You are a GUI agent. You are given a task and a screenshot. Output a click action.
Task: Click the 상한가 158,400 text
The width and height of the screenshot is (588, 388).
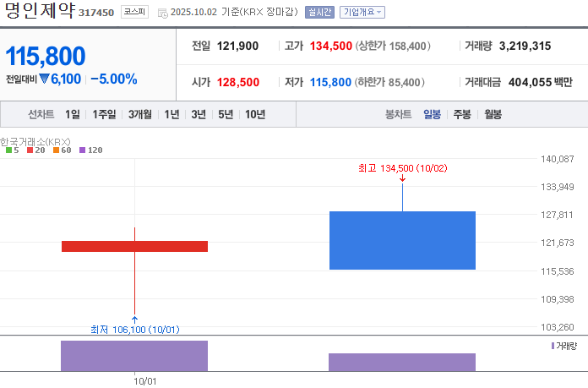coord(393,46)
